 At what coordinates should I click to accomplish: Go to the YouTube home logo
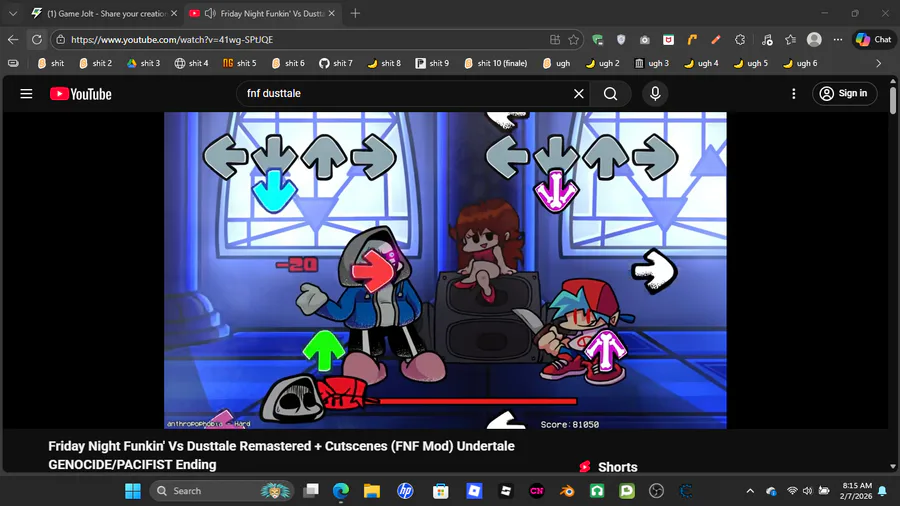pos(81,94)
